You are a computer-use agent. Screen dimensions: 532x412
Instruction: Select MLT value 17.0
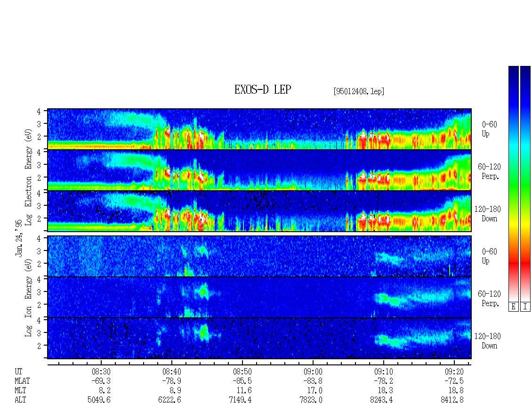(315, 391)
